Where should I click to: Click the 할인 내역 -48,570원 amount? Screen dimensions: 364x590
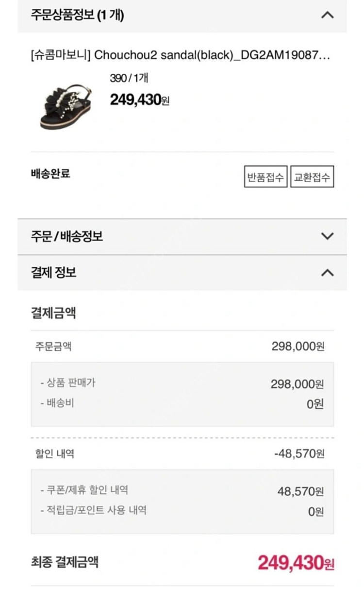tap(299, 454)
